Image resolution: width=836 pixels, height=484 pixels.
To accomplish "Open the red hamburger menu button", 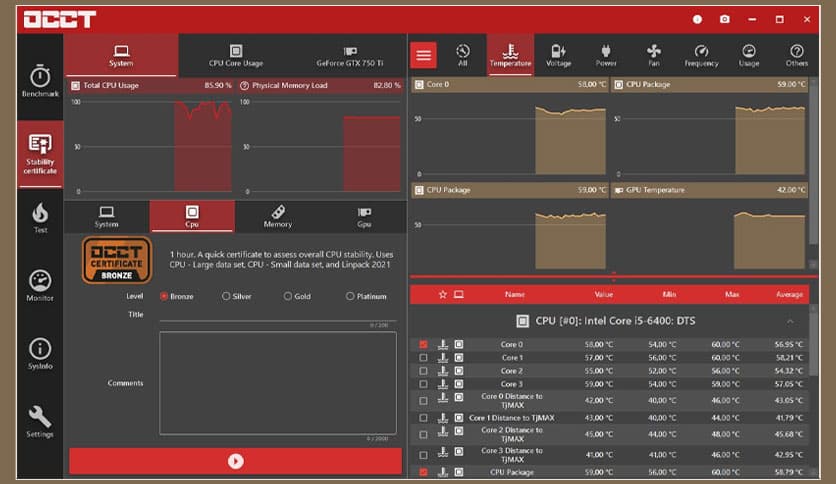I will (423, 55).
